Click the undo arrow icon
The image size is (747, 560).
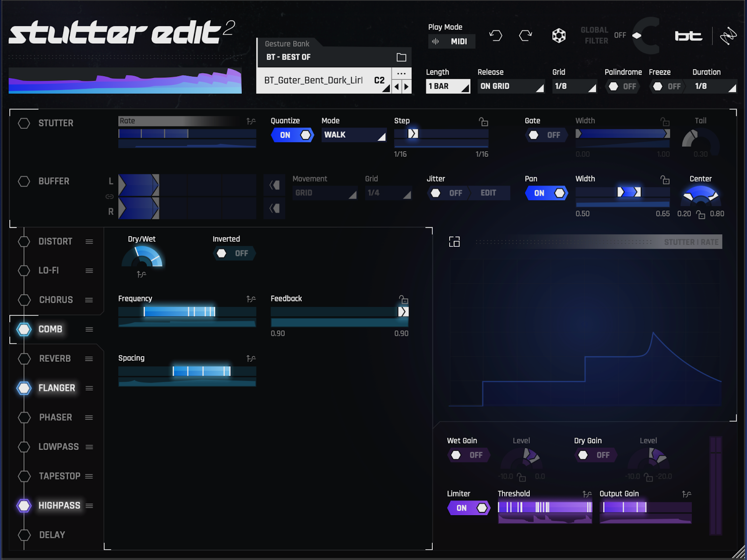click(x=496, y=35)
